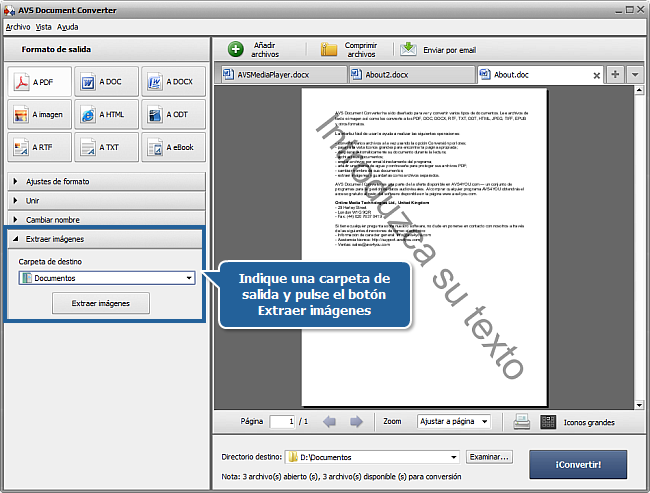Expand the Ajustes de formato section
650x493 pixels.
coord(107,182)
